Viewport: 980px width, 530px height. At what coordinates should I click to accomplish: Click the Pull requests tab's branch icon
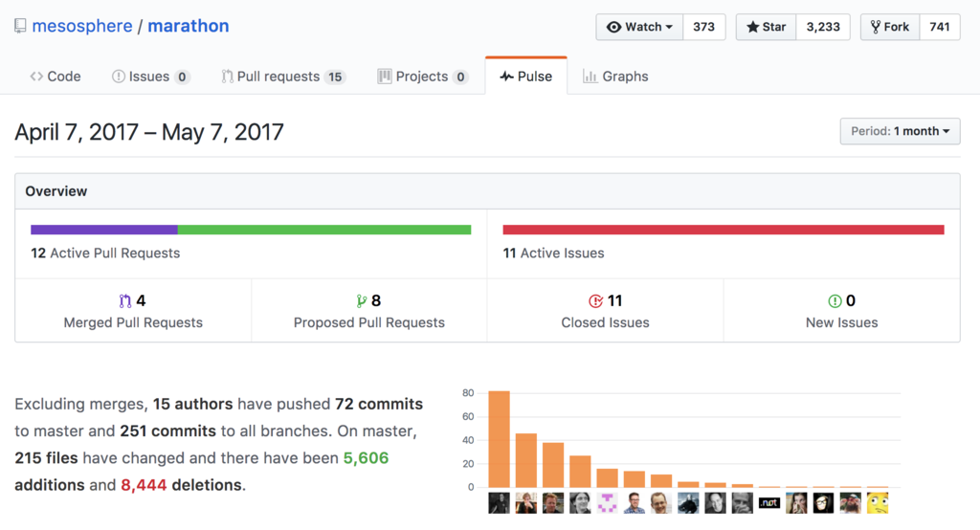[227, 77]
